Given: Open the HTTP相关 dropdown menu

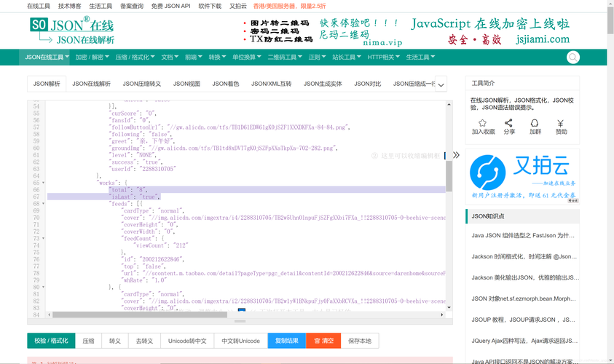Looking at the screenshot, I should click(383, 57).
